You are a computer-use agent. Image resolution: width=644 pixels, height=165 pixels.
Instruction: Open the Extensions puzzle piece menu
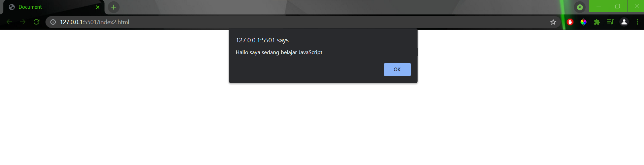(597, 22)
